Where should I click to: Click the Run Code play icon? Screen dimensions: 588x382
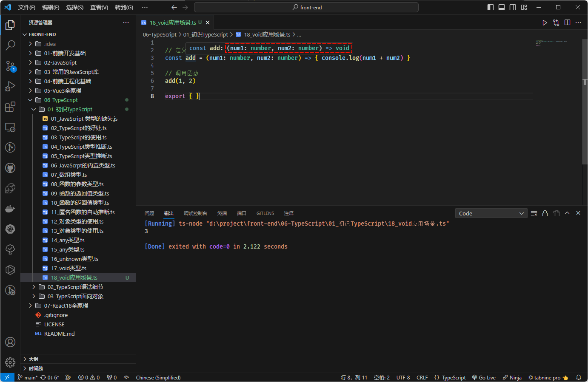[x=545, y=23]
